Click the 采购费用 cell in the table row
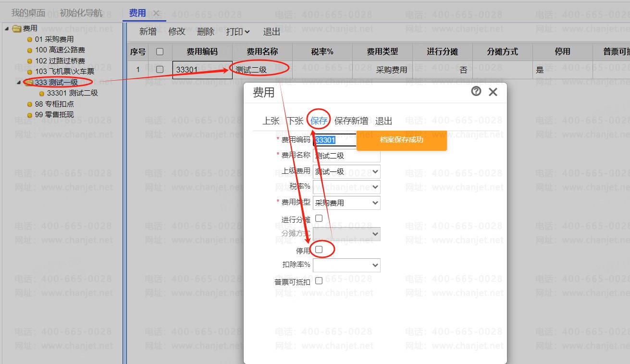630x364 pixels. pos(383,70)
